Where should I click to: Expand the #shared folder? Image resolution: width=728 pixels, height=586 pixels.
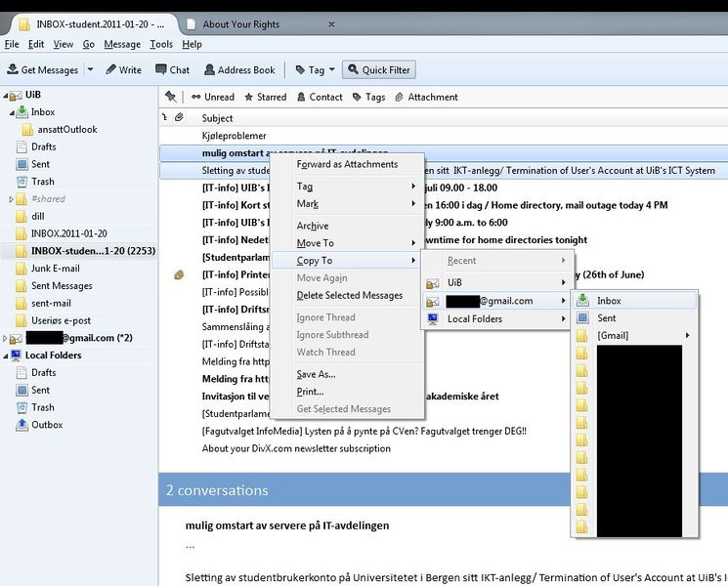(11, 199)
